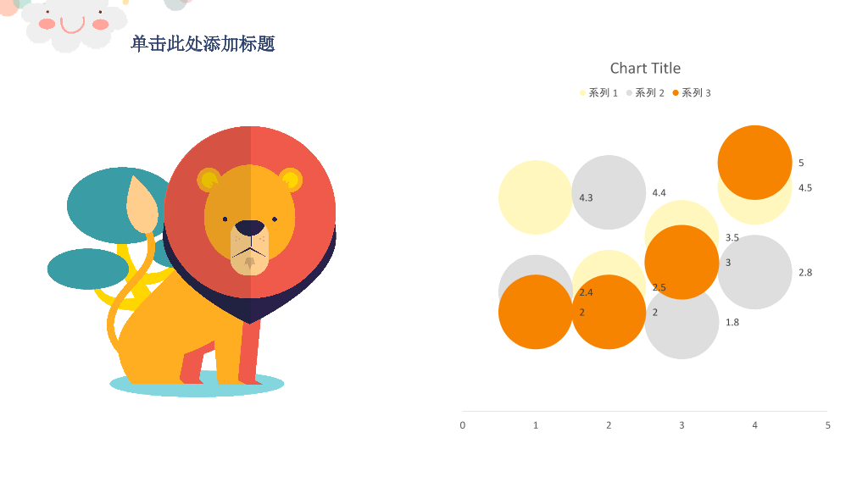Select the Chart Title text

pos(645,68)
